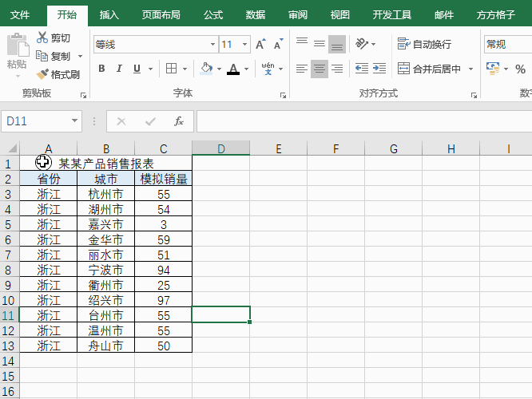Open font name dropdown (等线)
The image size is (532, 399).
212,45
